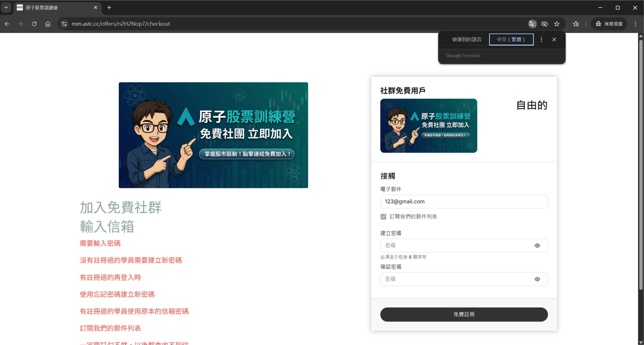Expand the tab search dropdown arrow
The image size is (644, 345).
(6, 8)
